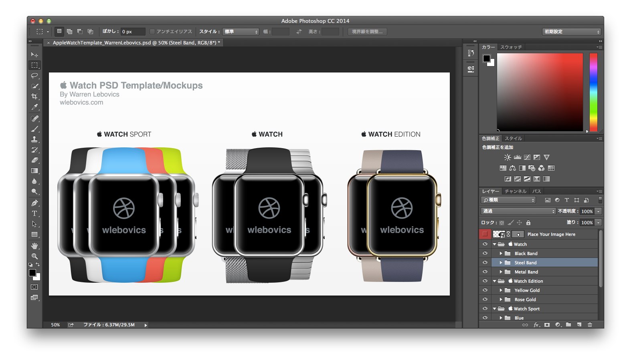Expand the Metal Band group
Viewport: 631px width, 364px height.
coord(501,272)
